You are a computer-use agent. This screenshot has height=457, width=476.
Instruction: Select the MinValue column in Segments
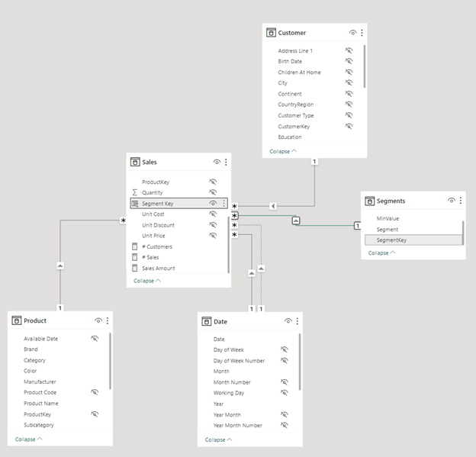click(x=388, y=218)
